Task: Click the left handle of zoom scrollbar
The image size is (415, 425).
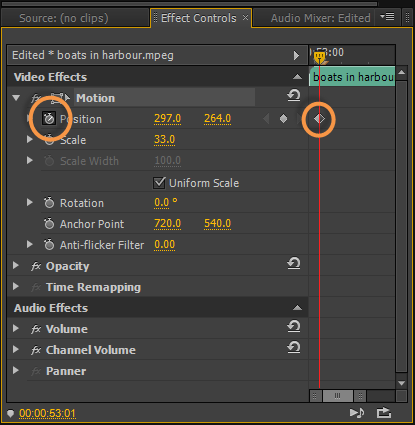Action: (315, 396)
